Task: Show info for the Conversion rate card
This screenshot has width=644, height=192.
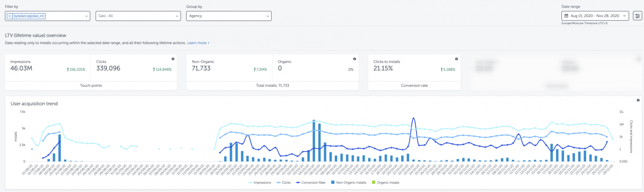Action: coord(456,59)
